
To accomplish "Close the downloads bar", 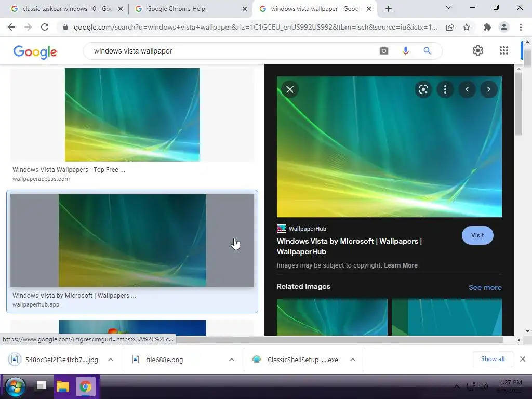I will tap(523, 359).
